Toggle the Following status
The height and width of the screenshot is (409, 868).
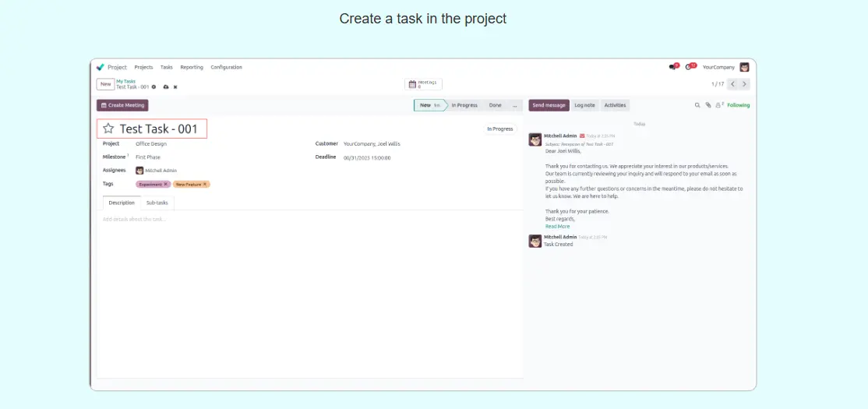pyautogui.click(x=738, y=105)
